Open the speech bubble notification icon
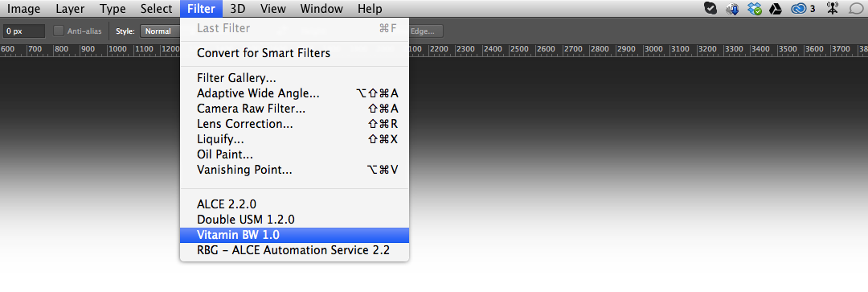 click(856, 8)
